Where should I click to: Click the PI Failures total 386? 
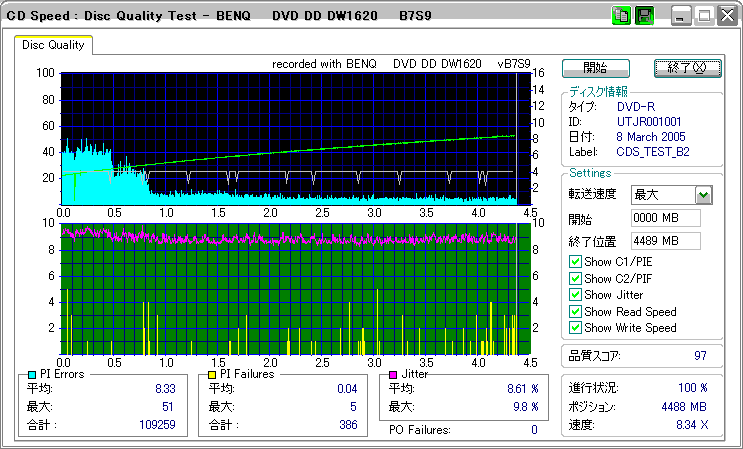[x=348, y=424]
